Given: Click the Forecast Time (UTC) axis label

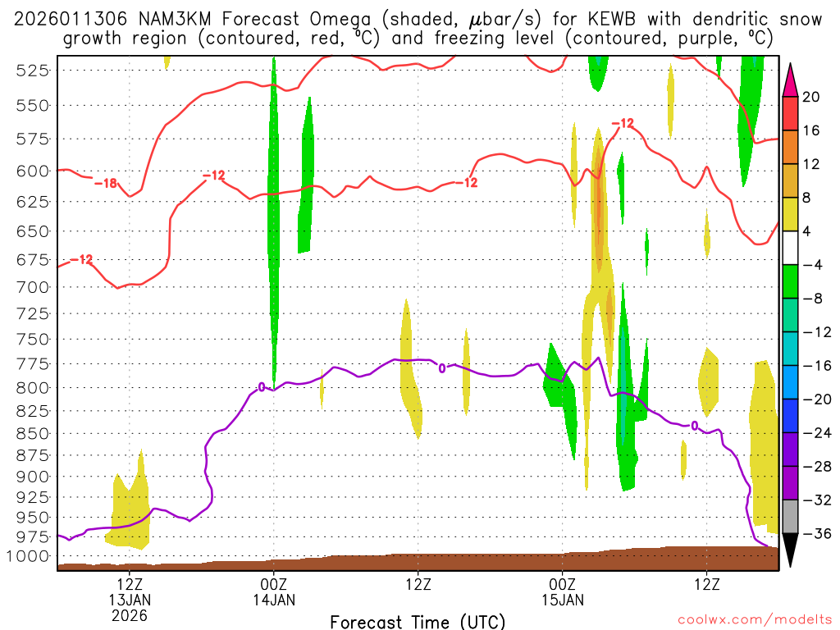Looking at the screenshot, I should (x=418, y=622).
